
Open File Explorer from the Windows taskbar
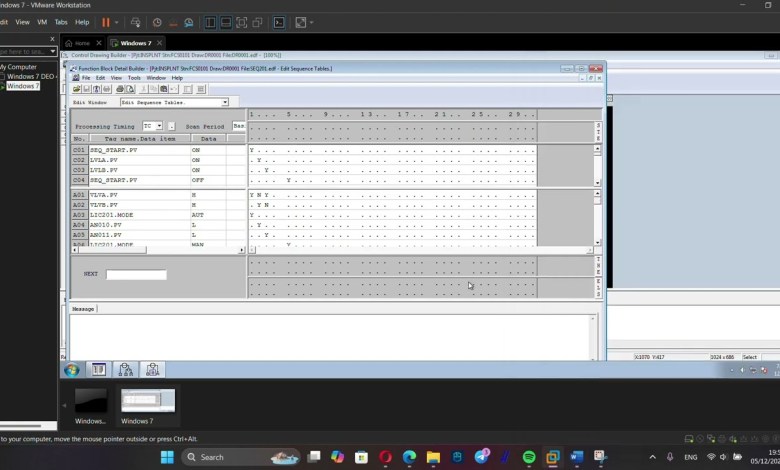click(x=433, y=457)
